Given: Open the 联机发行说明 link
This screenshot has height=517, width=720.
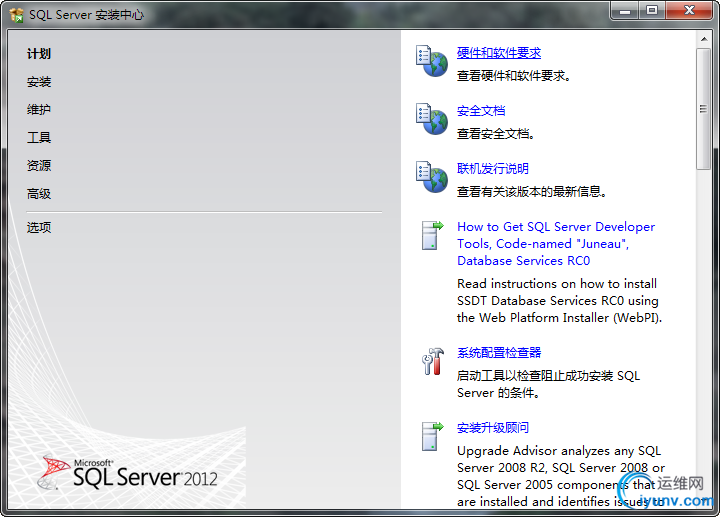Looking at the screenshot, I should [493, 169].
